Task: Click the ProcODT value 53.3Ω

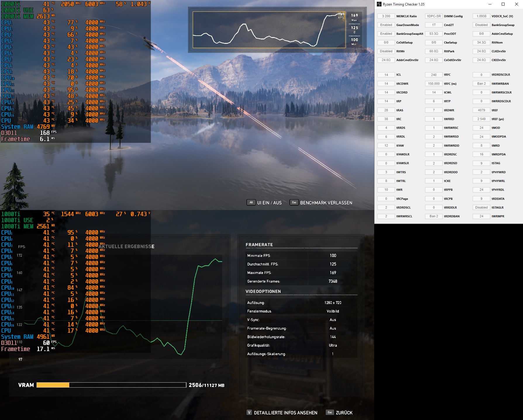Action: (434, 34)
